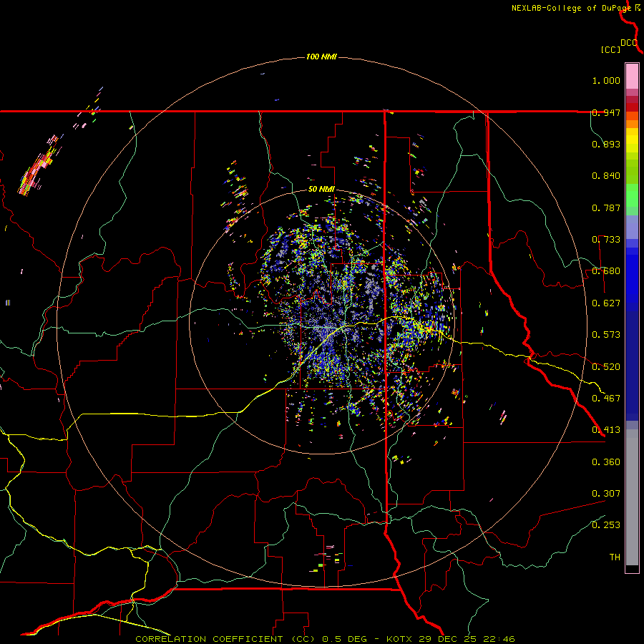Click the 0.5 DEG elevation text
The width and height of the screenshot is (644, 644).
pos(345,639)
